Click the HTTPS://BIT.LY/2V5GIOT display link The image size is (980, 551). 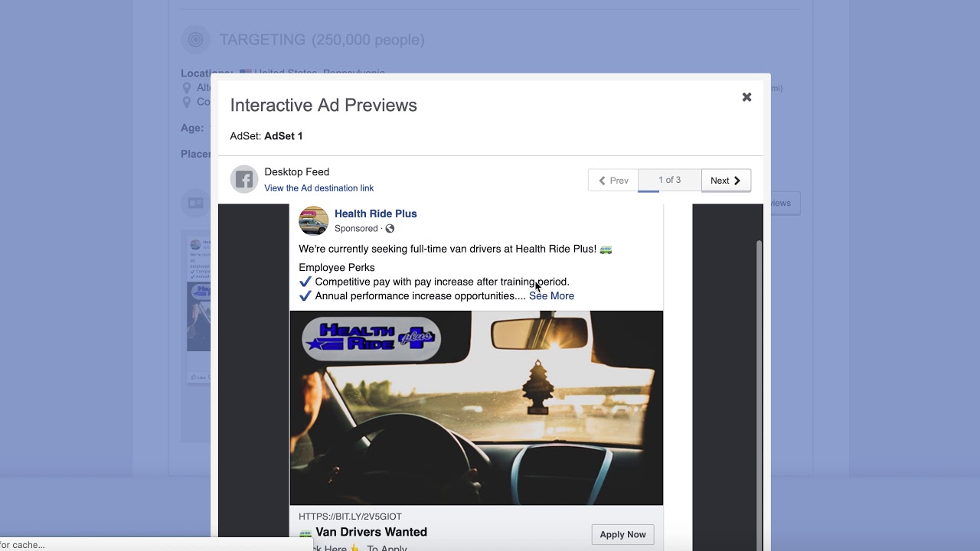tap(350, 517)
